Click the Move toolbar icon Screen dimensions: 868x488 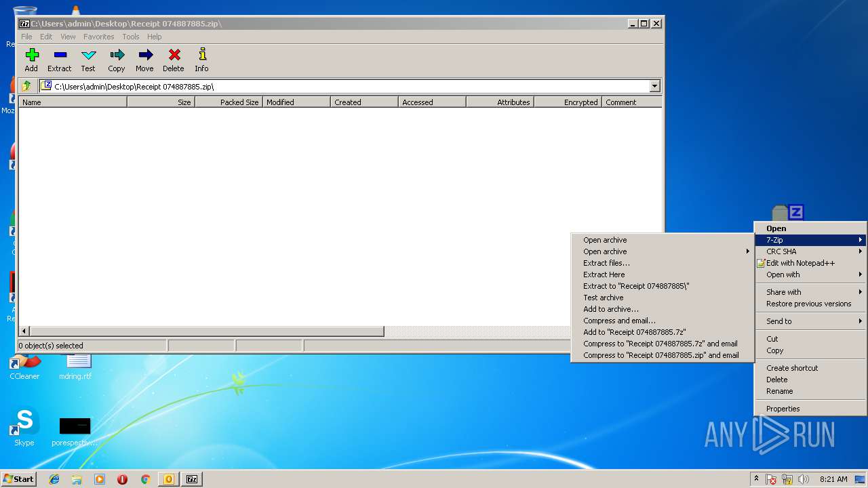tap(144, 60)
